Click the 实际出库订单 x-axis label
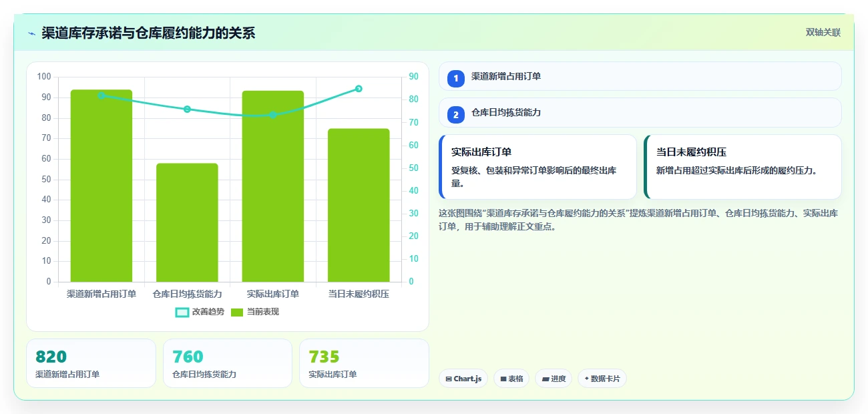 tap(273, 294)
